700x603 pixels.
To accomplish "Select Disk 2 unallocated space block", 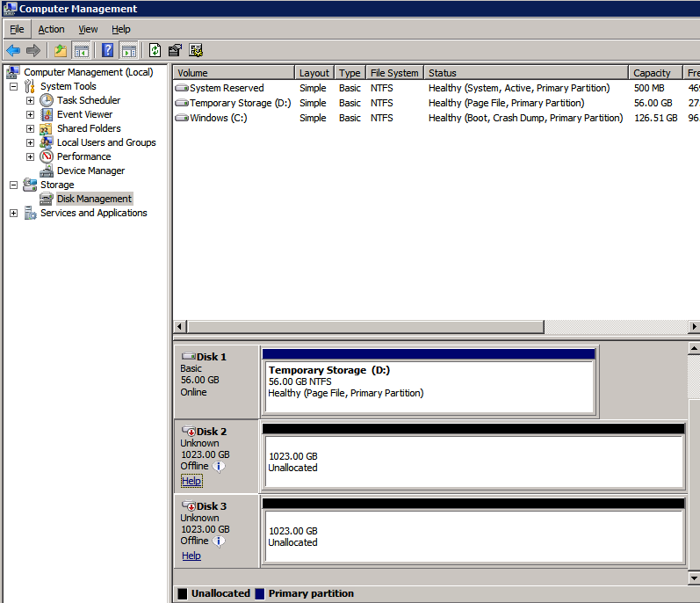I will coord(473,457).
